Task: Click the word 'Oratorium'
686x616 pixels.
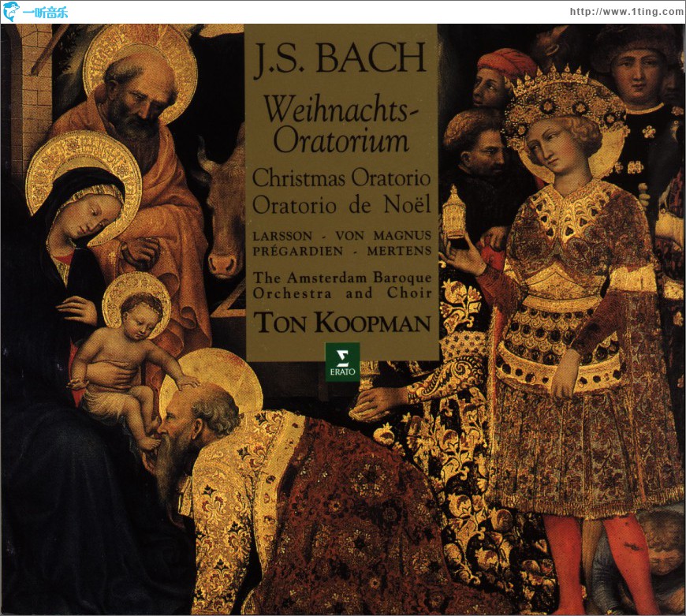Action: tap(341, 140)
